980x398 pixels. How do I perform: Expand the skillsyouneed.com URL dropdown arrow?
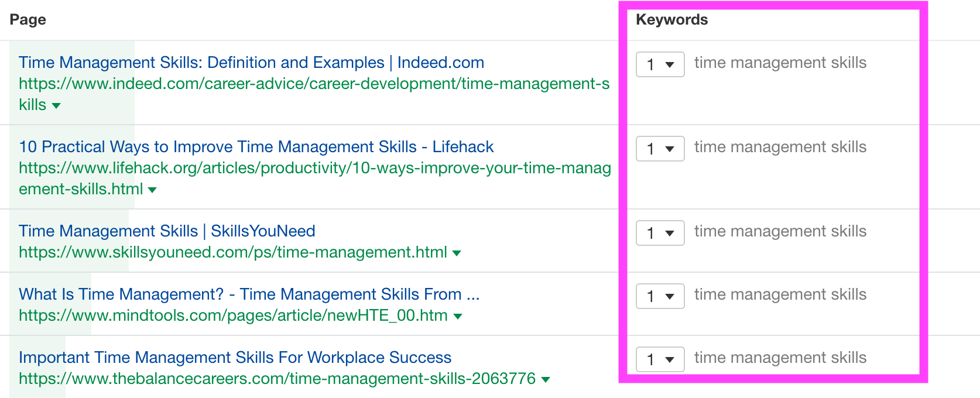pos(457,253)
